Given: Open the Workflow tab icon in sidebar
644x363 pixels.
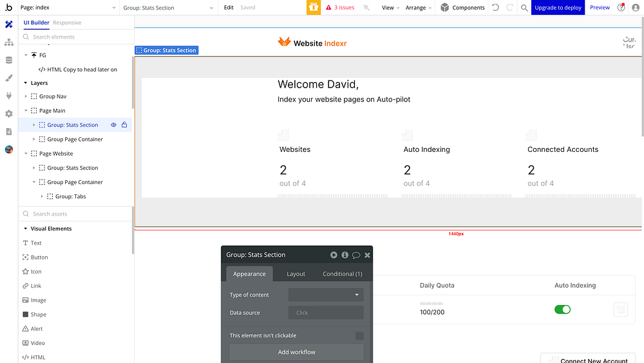Looking at the screenshot, I should (x=8, y=42).
